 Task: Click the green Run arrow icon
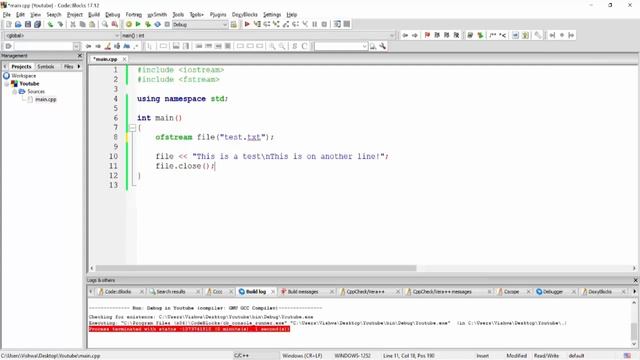coord(138,24)
